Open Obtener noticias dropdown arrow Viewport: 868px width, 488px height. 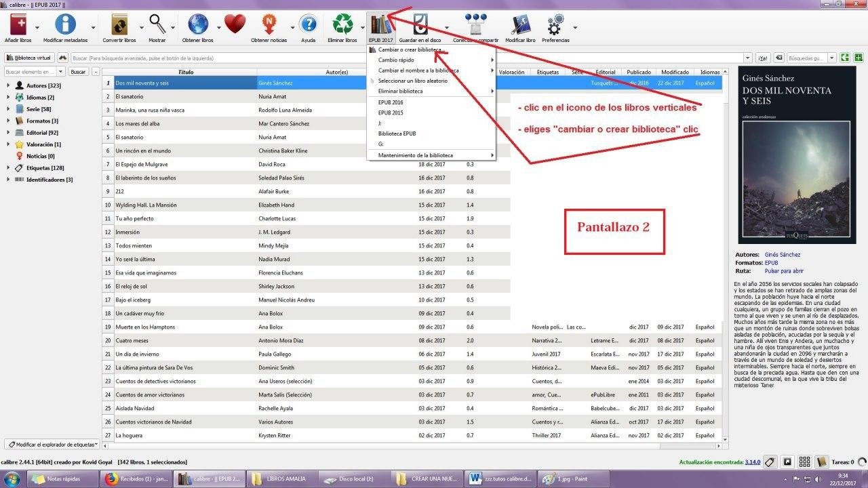coord(292,28)
